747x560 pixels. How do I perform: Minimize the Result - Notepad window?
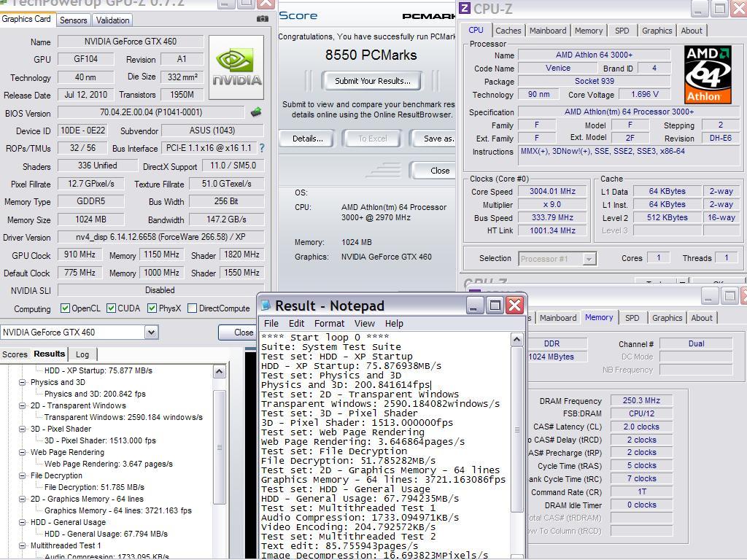point(474,306)
